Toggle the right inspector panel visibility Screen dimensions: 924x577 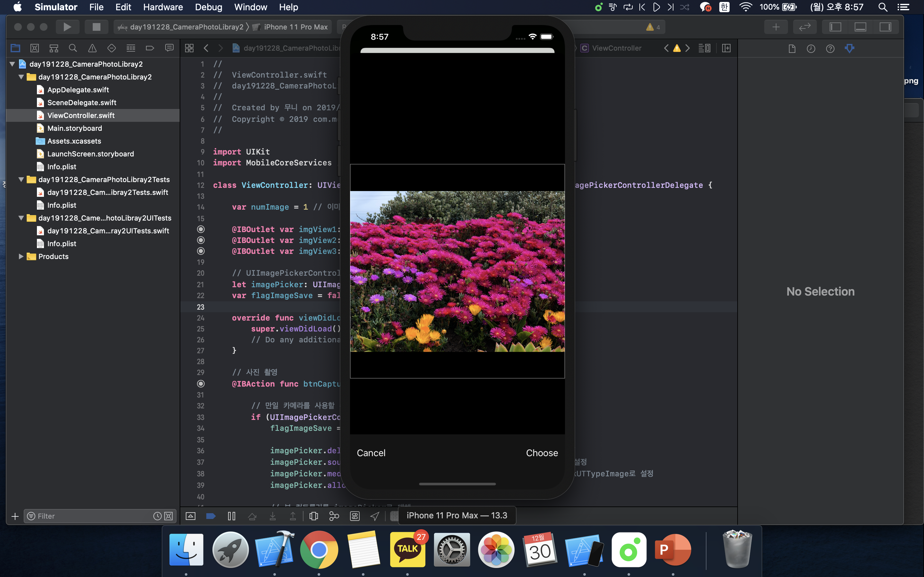pyautogui.click(x=885, y=27)
